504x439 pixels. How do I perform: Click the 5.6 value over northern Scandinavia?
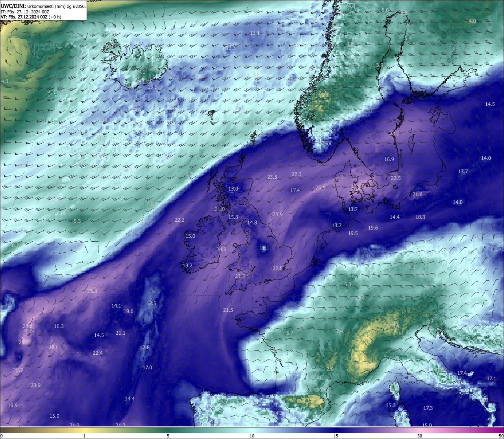tap(385, 10)
